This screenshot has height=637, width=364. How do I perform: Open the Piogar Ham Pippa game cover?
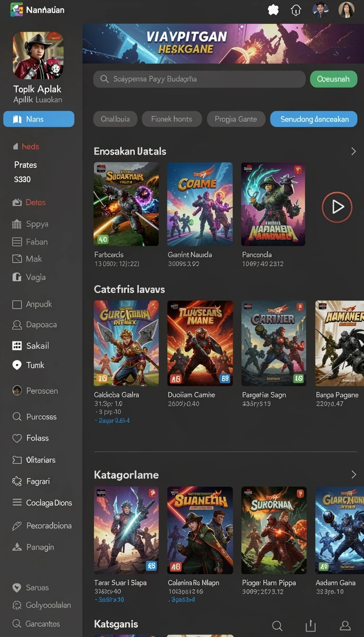[273, 530]
